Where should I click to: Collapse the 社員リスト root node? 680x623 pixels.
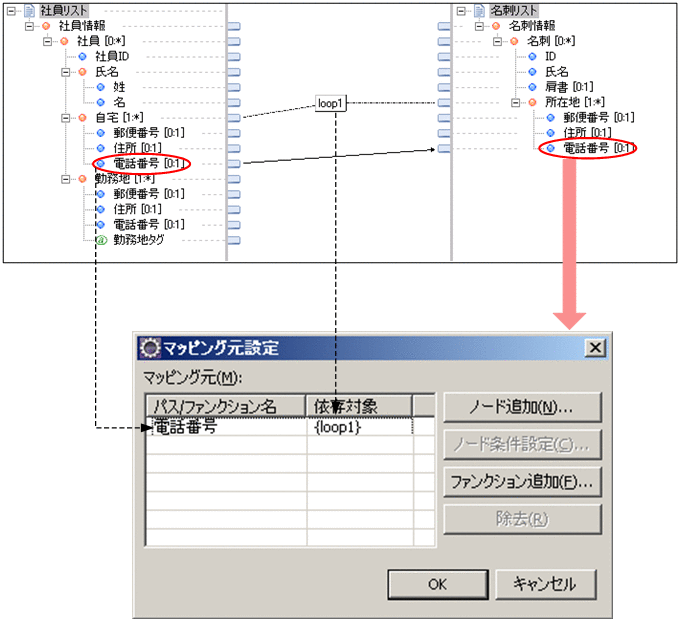coord(11,11)
